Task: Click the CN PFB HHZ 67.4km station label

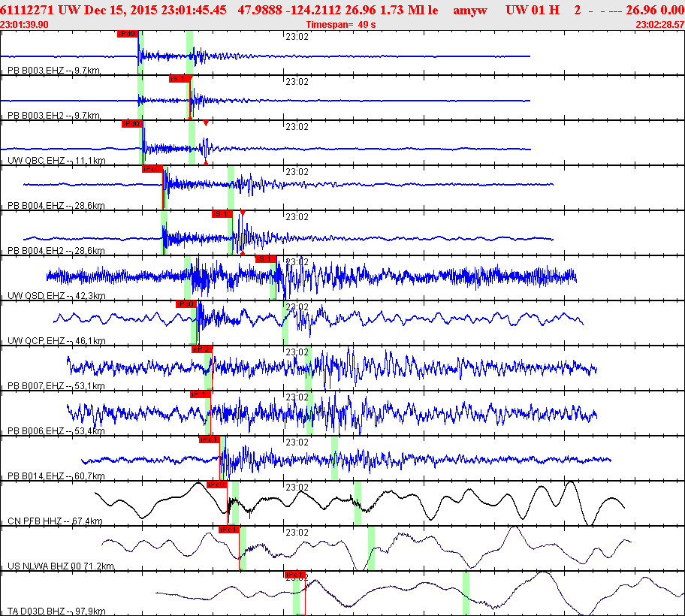Action: coord(55,521)
